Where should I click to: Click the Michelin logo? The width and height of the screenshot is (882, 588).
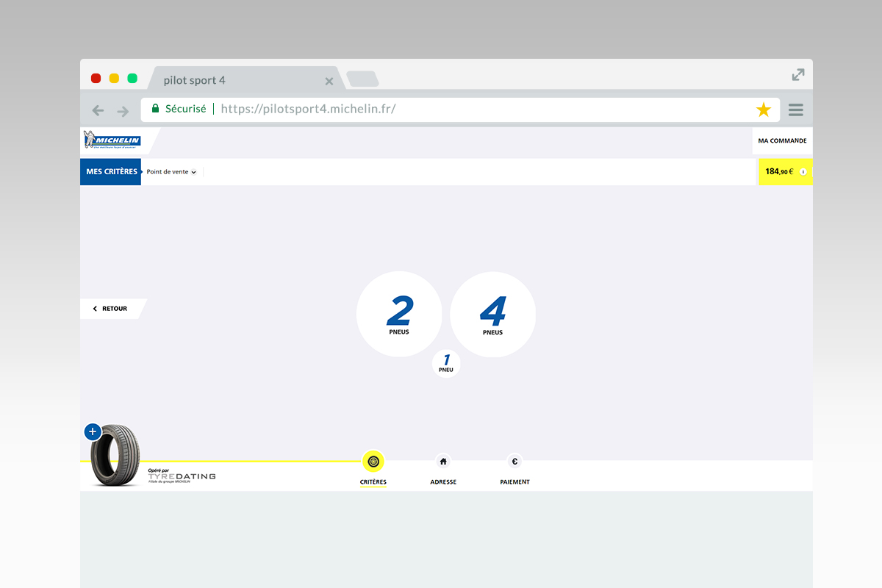pos(111,140)
